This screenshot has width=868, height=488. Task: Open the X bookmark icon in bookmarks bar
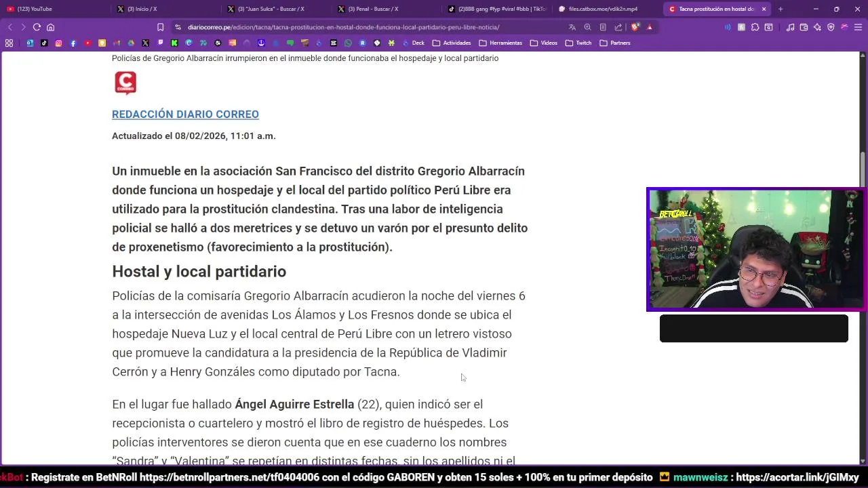[145, 43]
